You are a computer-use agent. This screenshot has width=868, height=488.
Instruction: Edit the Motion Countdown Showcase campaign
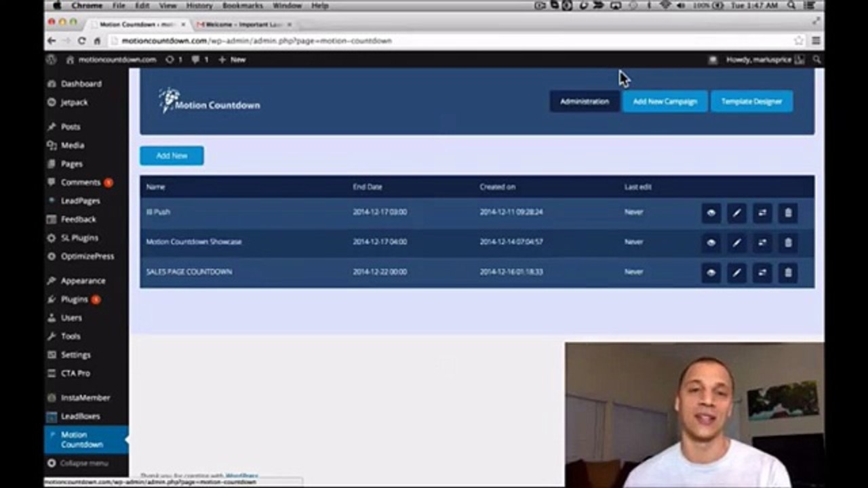tap(736, 243)
